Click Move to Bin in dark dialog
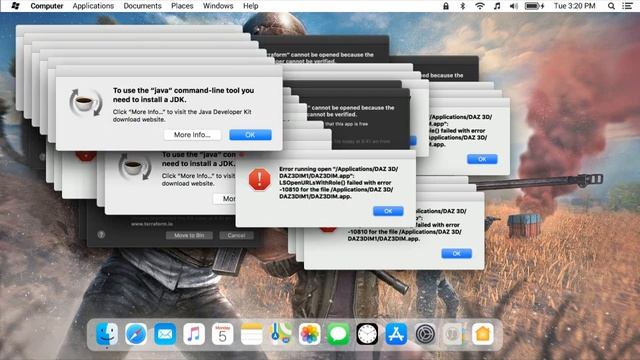The height and width of the screenshot is (360, 640). pos(189,236)
